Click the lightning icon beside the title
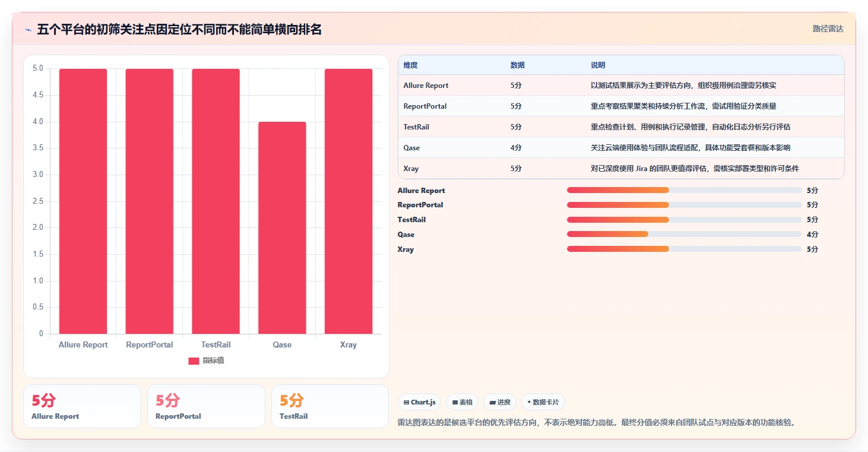The image size is (868, 452). coord(28,30)
